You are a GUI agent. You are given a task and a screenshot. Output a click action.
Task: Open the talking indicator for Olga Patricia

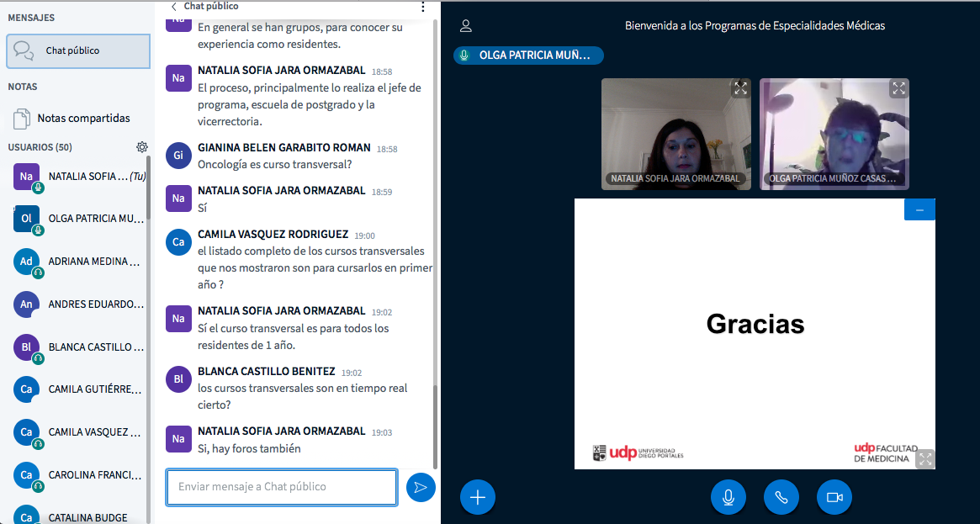528,56
